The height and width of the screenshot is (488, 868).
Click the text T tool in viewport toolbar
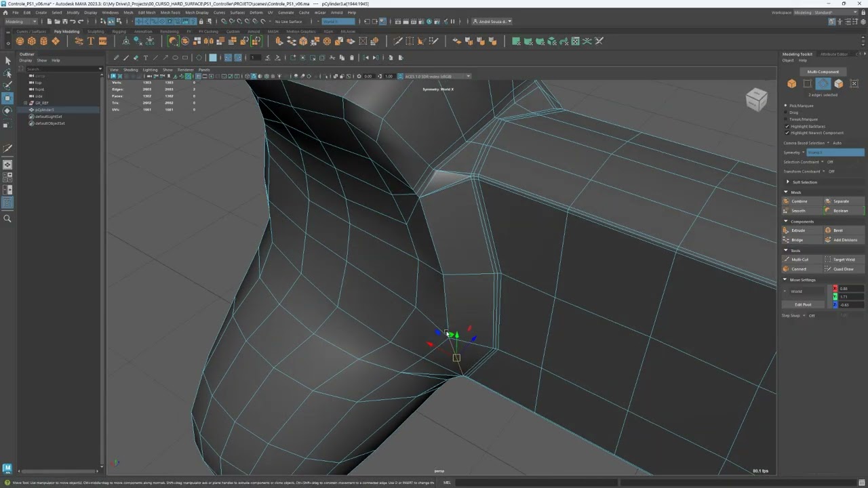pyautogui.click(x=145, y=58)
